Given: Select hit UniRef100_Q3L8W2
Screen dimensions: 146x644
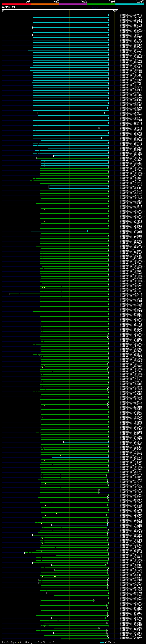Looking at the screenshot, I should [131, 628].
